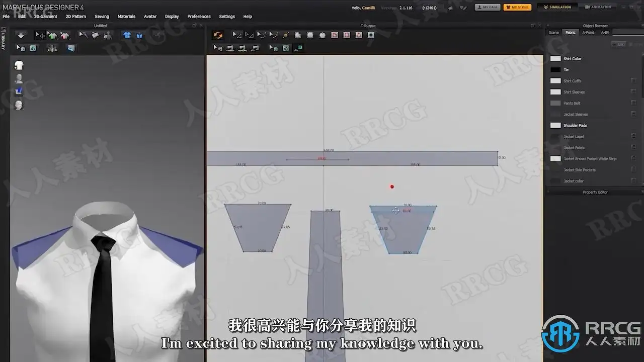Click the blue shirt front-view icon
Image resolution: width=644 pixels, height=362 pixels.
(x=127, y=35)
